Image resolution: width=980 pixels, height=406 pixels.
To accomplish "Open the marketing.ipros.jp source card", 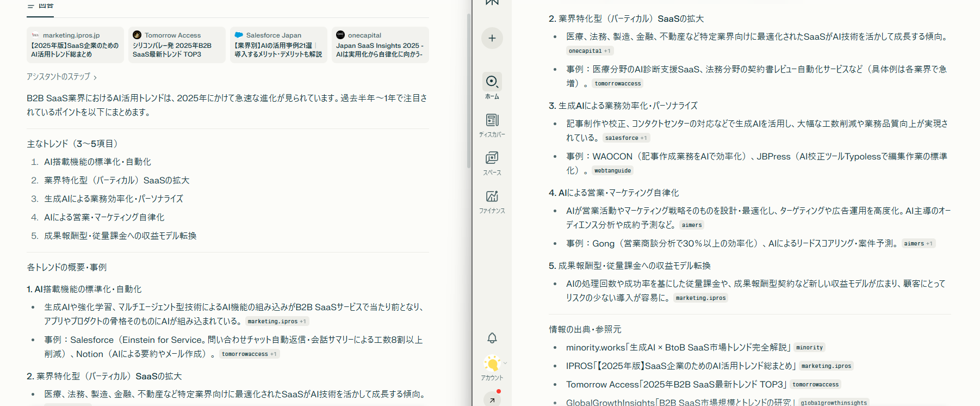I will 75,45.
